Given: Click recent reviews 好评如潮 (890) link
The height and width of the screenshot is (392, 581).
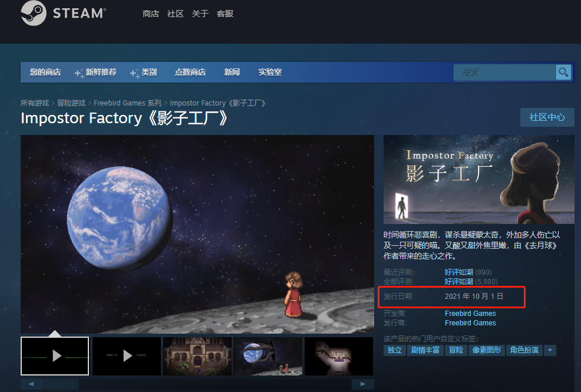Looking at the screenshot, I should (x=468, y=272).
